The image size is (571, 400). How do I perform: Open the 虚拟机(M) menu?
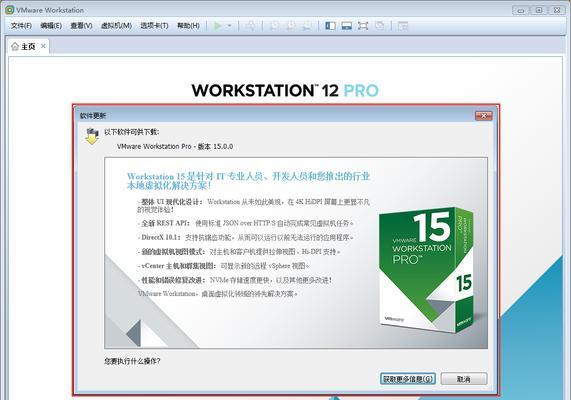[x=116, y=26]
